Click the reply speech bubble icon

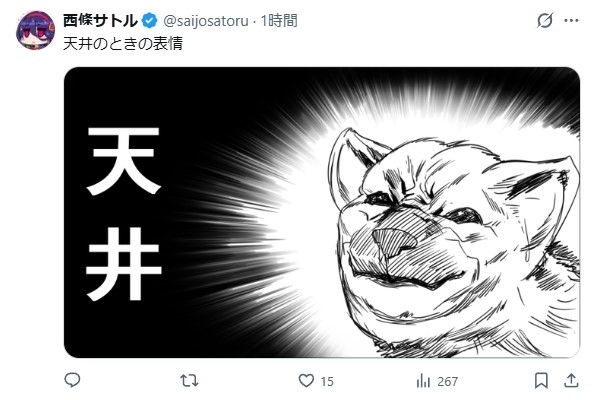(72, 380)
